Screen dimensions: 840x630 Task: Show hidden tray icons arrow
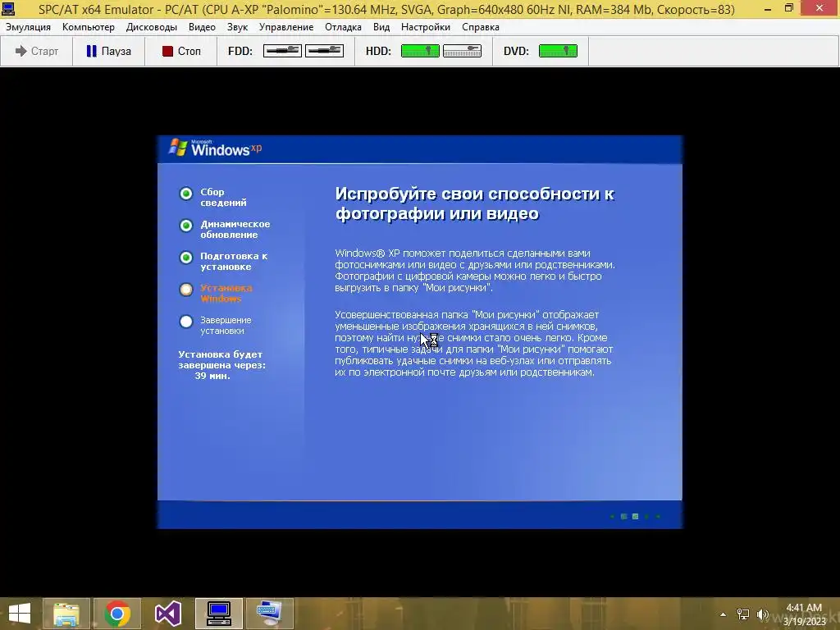pos(724,614)
